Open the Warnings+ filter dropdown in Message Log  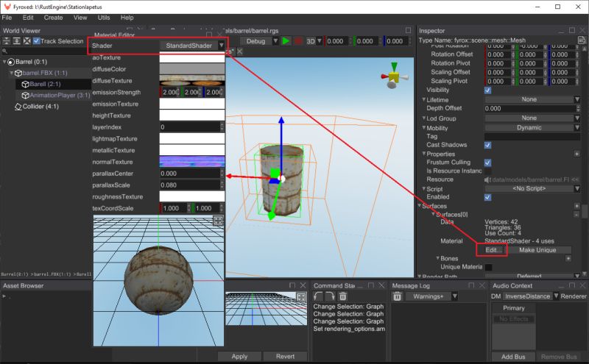[x=432, y=296]
